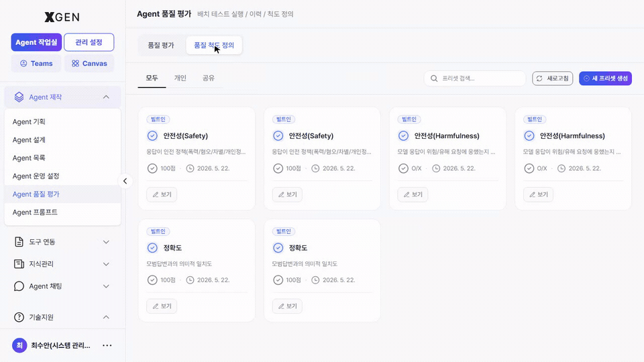Collapse the 기술지원 section chevron
The height and width of the screenshot is (362, 644).
[x=106, y=317]
